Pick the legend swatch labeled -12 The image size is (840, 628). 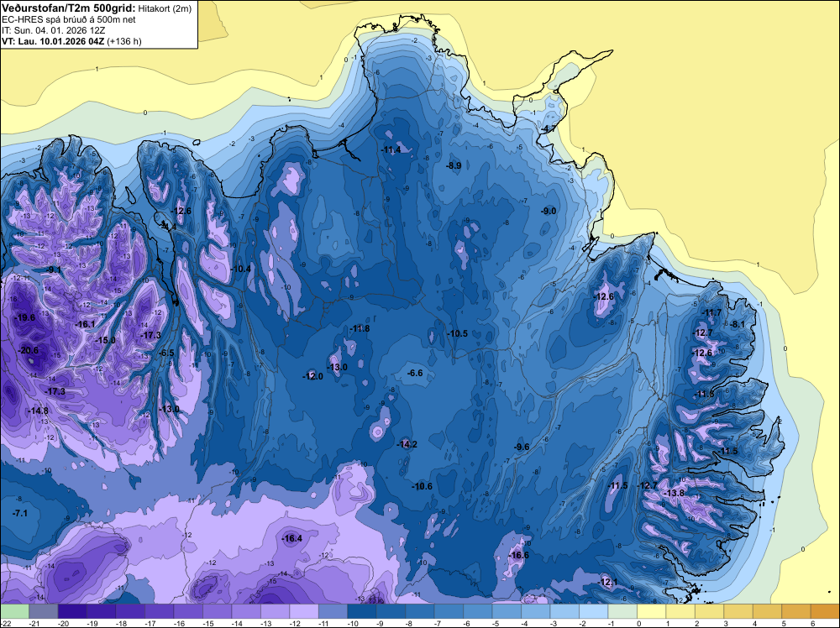point(304,611)
